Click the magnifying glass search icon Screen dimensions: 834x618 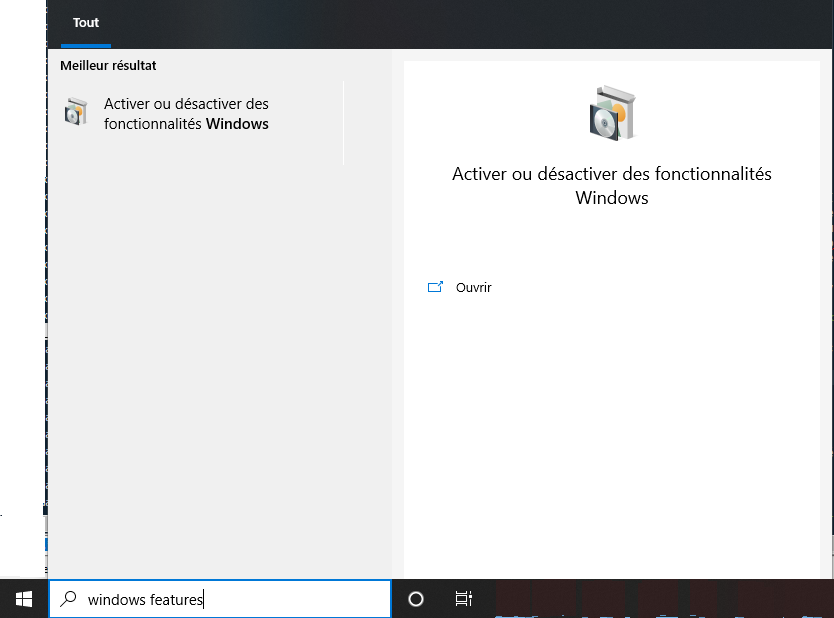68,600
